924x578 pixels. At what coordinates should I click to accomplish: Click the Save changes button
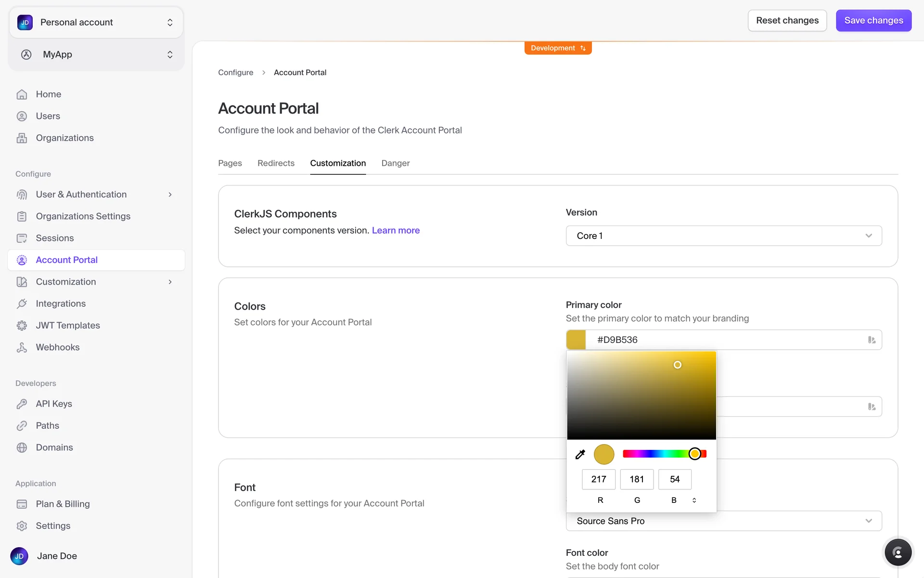873,21
